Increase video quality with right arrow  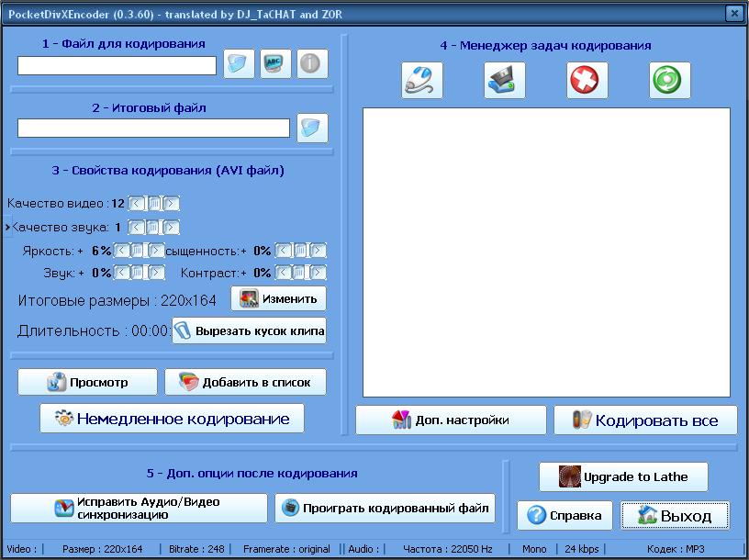click(x=172, y=204)
